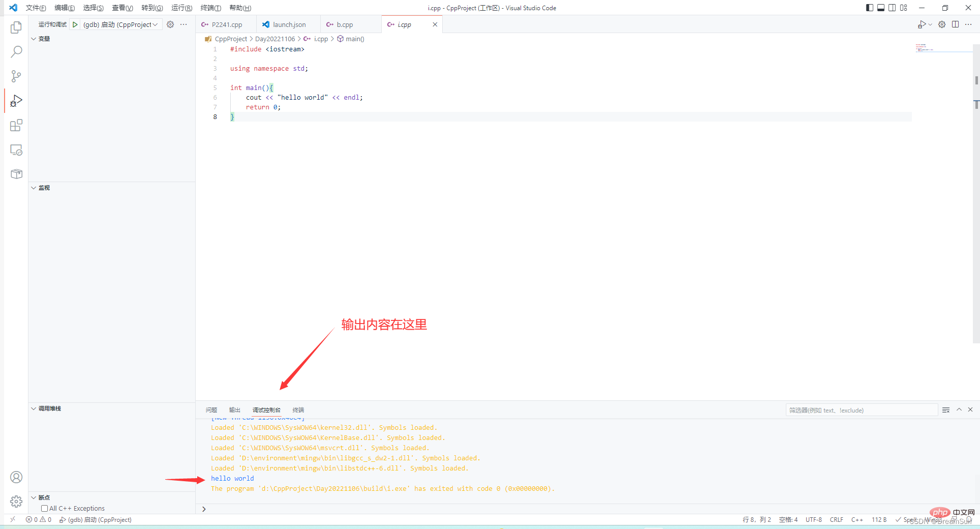Image resolution: width=980 pixels, height=529 pixels.
Task: Open the Search view icon
Action: [x=16, y=52]
